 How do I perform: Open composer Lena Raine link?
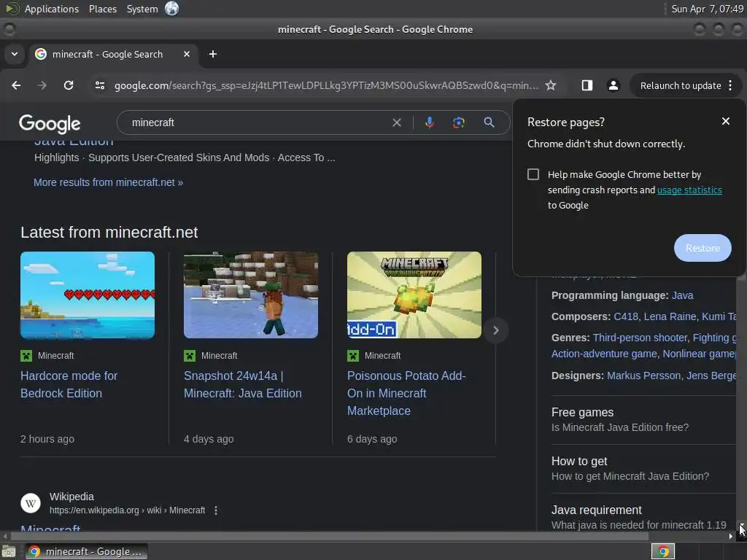pyautogui.click(x=670, y=316)
